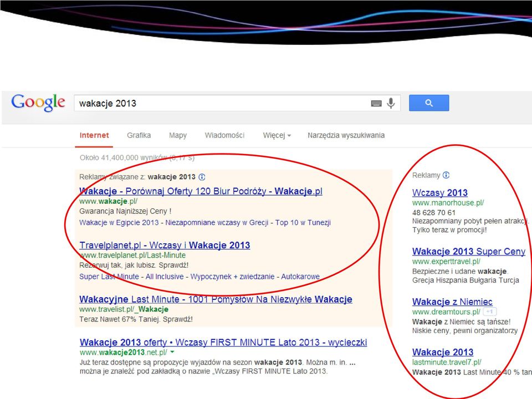Click the www.experttravel.pl/ URL
532x399 pixels.
click(446, 262)
